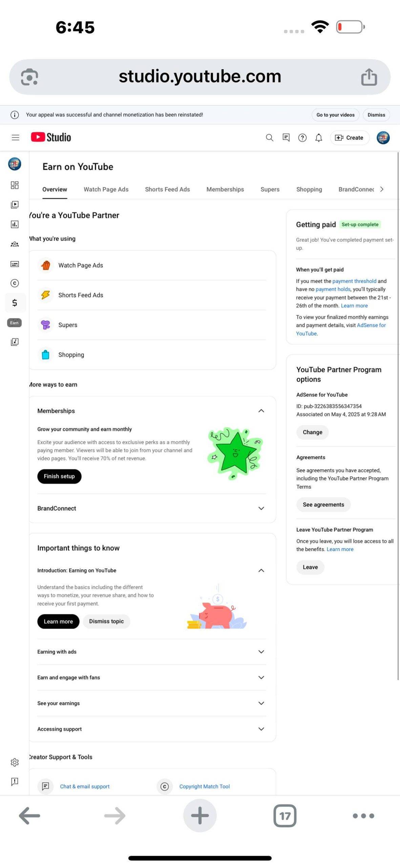Expand the See your earnings topic
This screenshot has height=868, width=400.
tap(261, 703)
